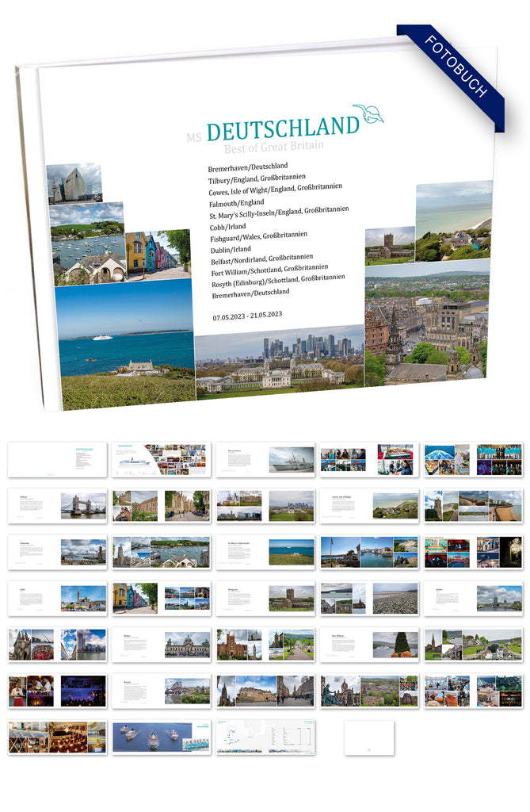Select the 'Rosyth (Edinburg)/Schottland' cover line
530x812 pixels.
[278, 280]
